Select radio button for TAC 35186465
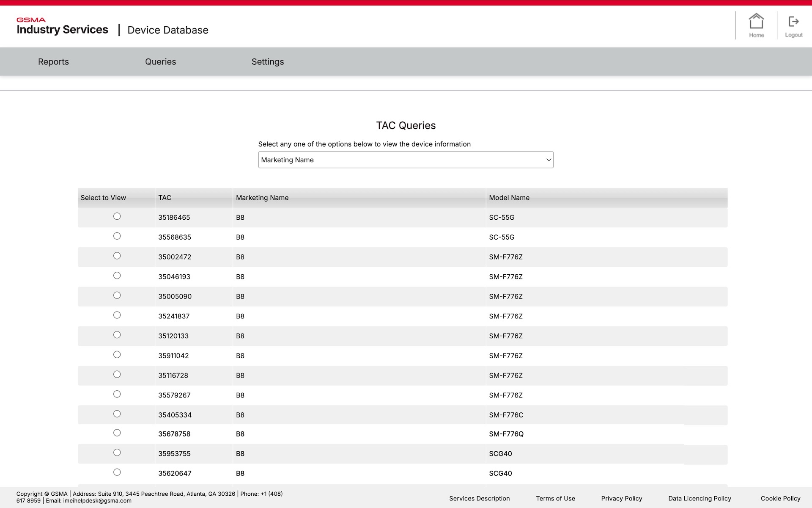812x508 pixels. click(117, 216)
